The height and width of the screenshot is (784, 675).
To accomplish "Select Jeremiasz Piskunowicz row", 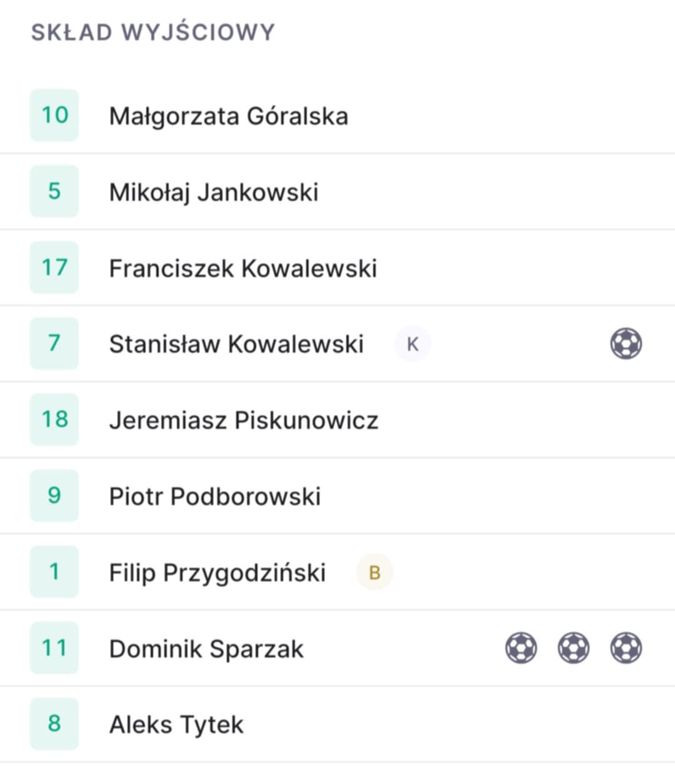I will click(337, 420).
